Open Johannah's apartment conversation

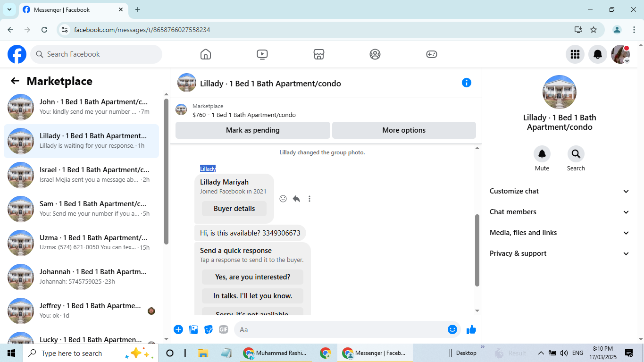pos(81,277)
